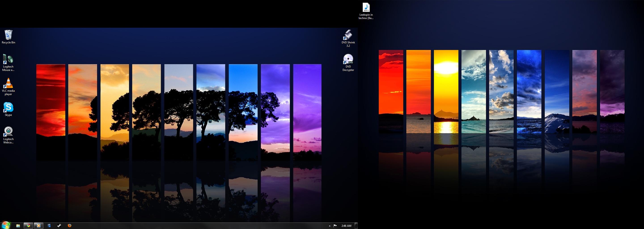This screenshot has height=229, width=644.
Task: Select the DVD Decrypter shortcut icon
Action: (x=348, y=62)
